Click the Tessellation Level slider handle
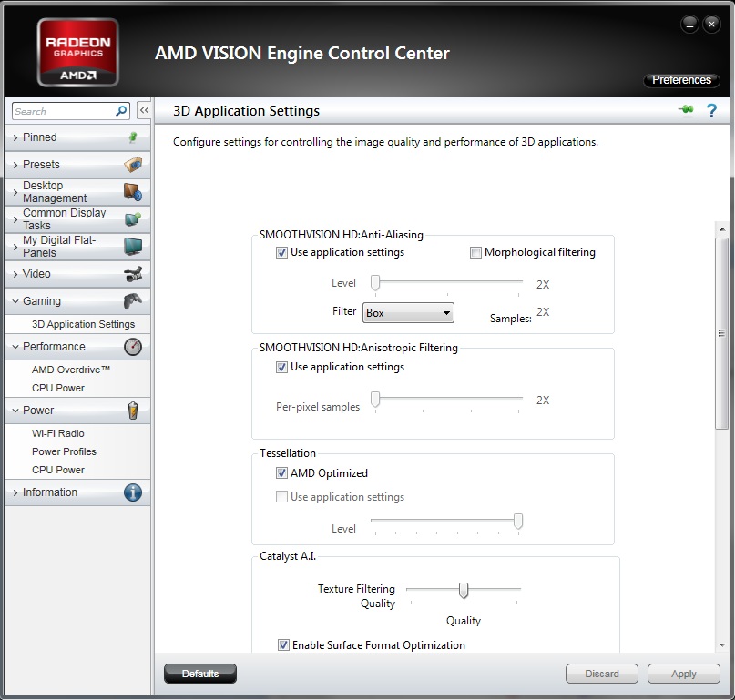The image size is (735, 700). (518, 521)
